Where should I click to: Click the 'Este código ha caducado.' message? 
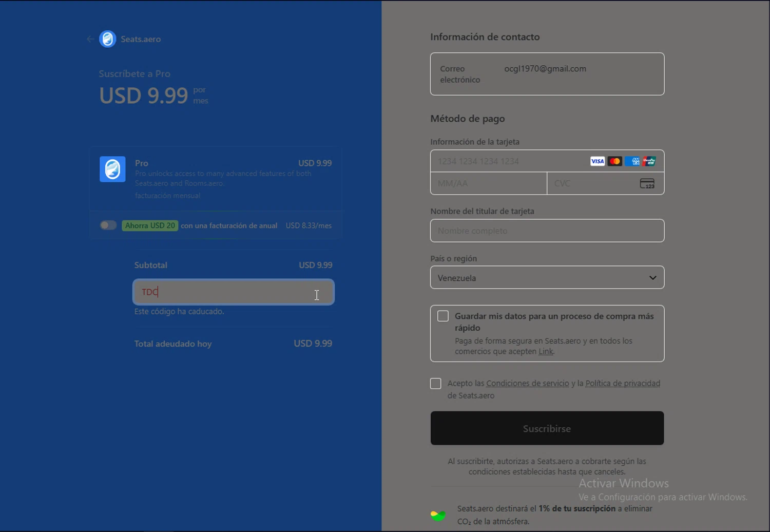(179, 311)
